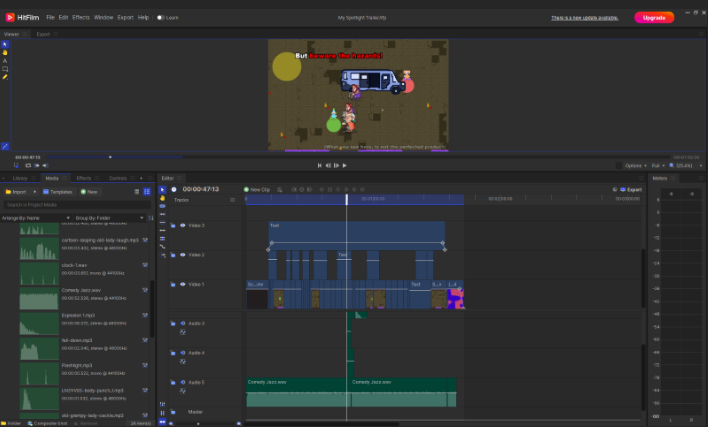This screenshot has height=427, width=708.
Task: Click the HitFilm logo icon
Action: tap(10, 17)
